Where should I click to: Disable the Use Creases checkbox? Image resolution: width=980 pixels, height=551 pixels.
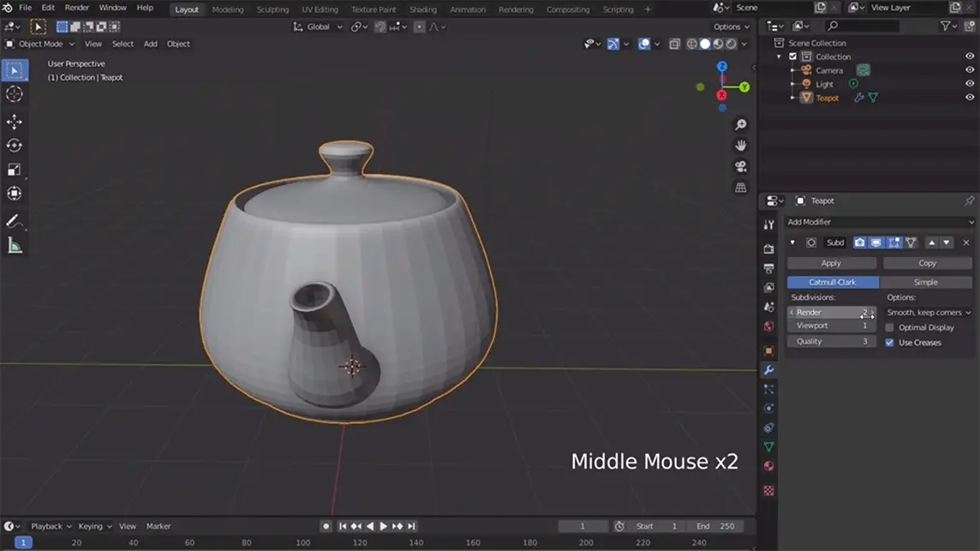pos(889,343)
